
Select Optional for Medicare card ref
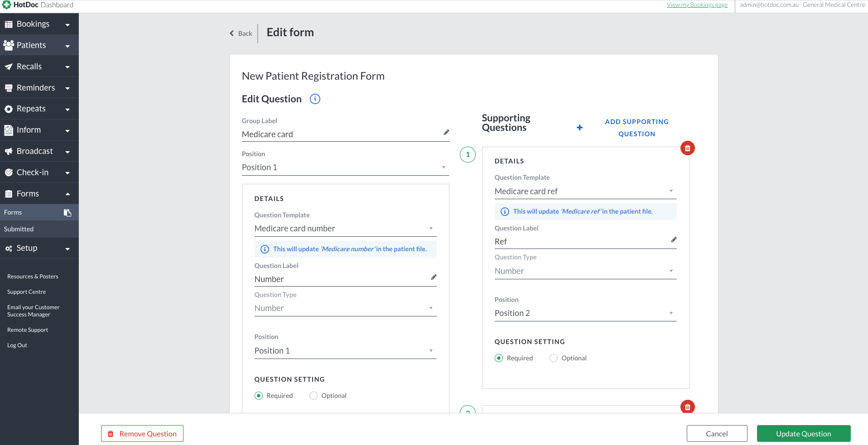tap(554, 358)
